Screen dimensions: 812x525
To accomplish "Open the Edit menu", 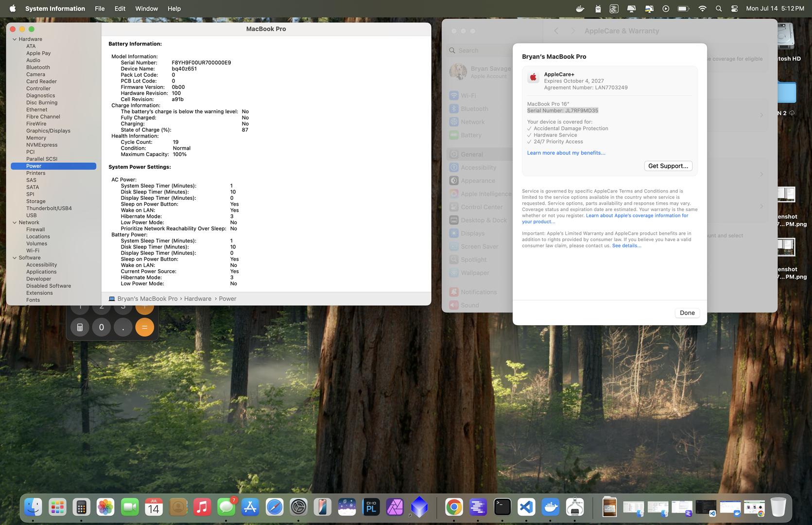I will pos(120,8).
